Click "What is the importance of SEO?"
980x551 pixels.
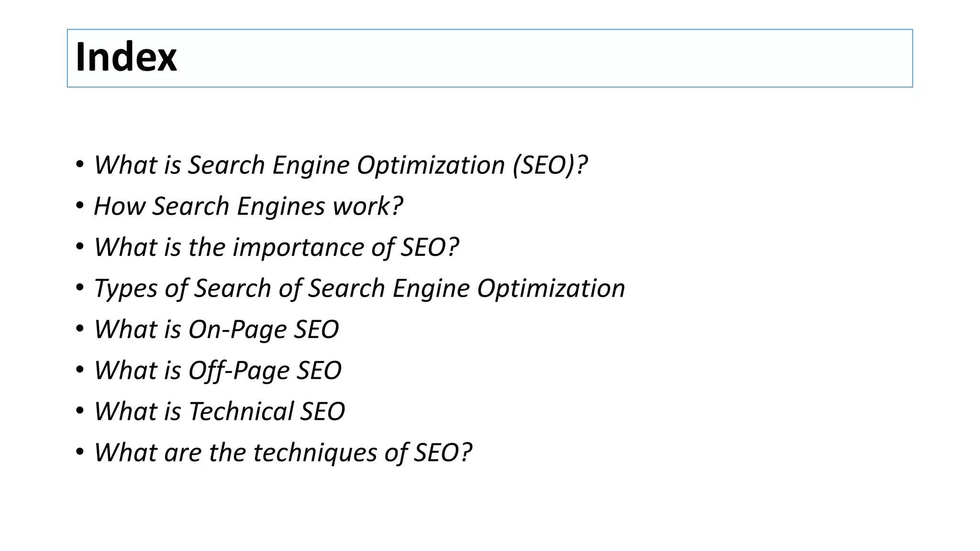point(276,248)
